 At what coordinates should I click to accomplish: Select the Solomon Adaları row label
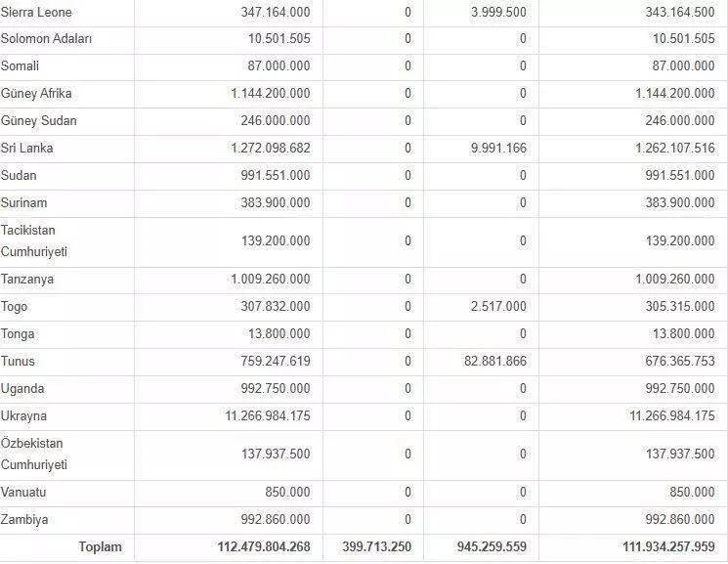[x=47, y=39]
